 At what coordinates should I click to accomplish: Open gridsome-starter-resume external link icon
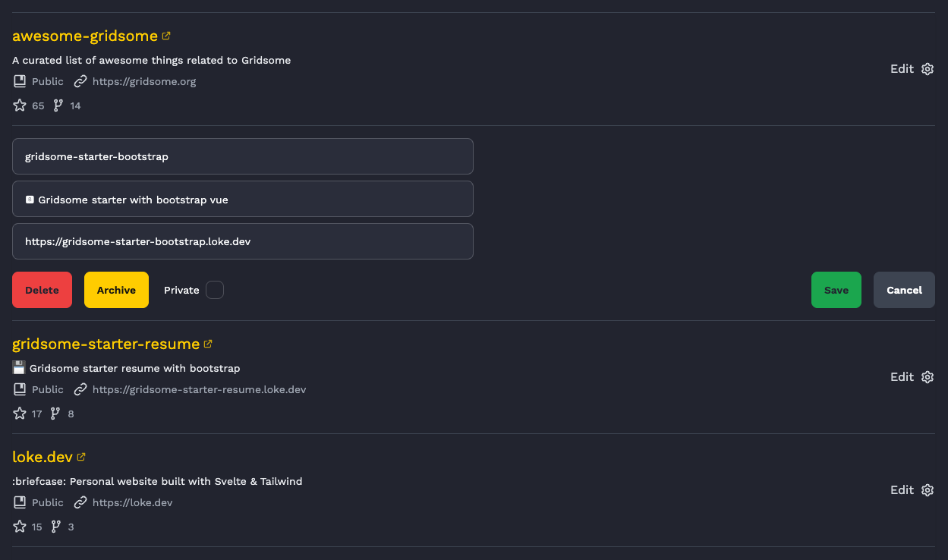(208, 344)
